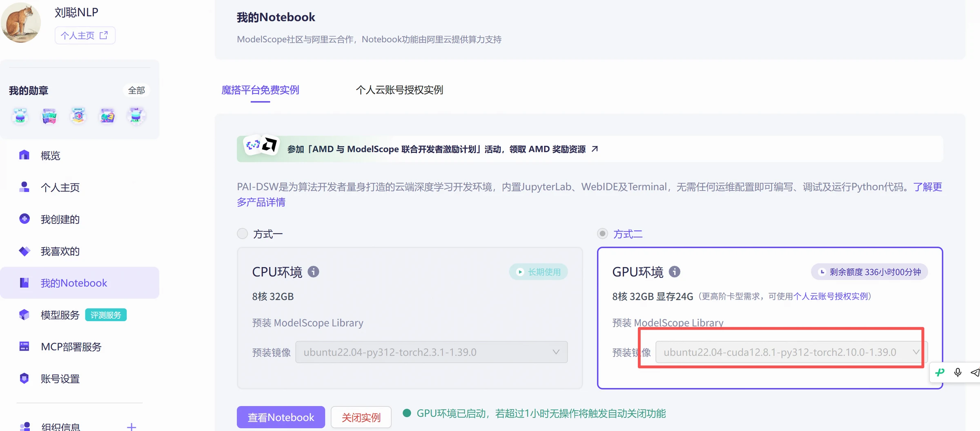The height and width of the screenshot is (431, 980).
Task: Click the diamond icon beside 我喜欢的
Action: [24, 251]
